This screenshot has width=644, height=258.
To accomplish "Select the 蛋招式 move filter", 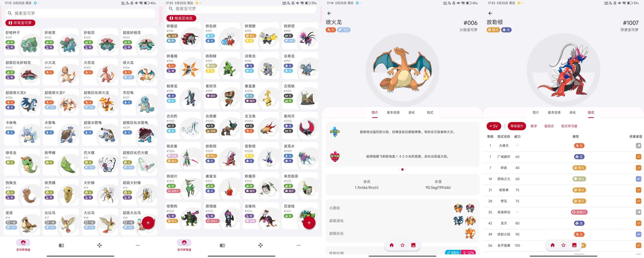I will (549, 126).
